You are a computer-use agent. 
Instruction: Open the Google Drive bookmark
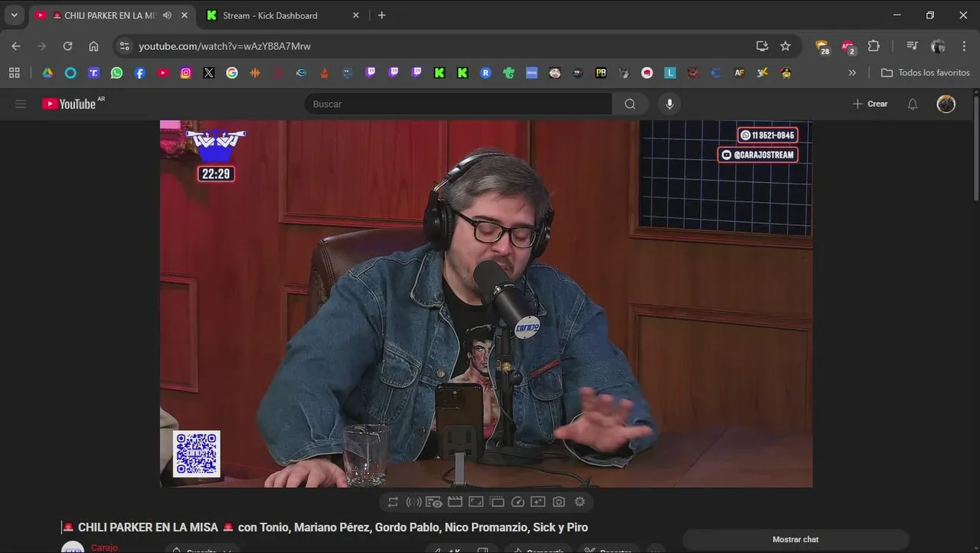pos(48,73)
